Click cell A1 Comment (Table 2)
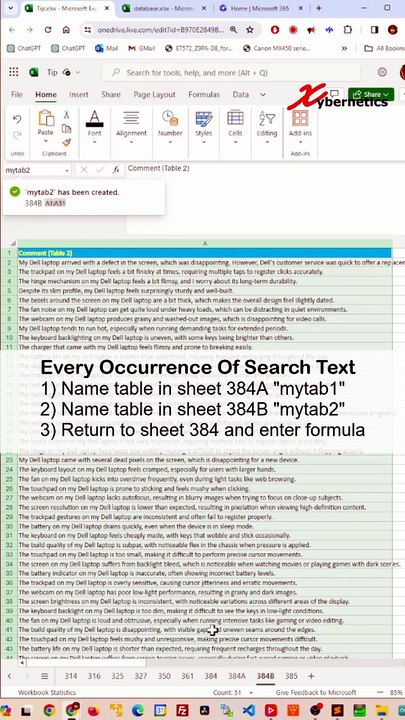405x720 pixels. click(205, 253)
